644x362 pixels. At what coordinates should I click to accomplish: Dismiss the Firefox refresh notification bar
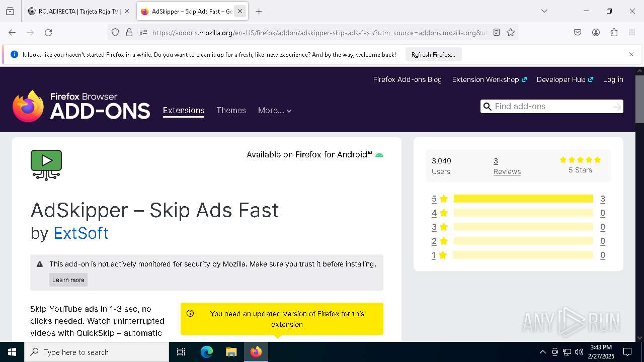[x=631, y=54]
